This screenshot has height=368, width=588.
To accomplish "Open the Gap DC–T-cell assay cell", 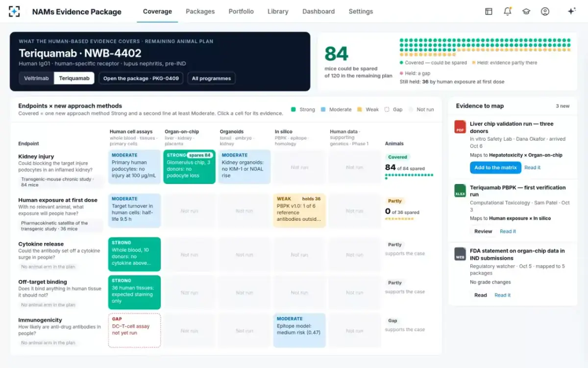I will (134, 330).
